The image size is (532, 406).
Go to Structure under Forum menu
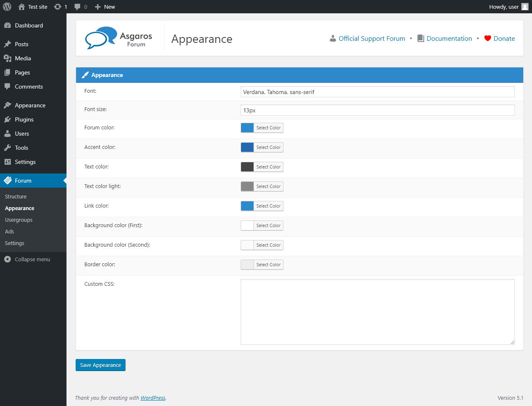click(x=16, y=197)
